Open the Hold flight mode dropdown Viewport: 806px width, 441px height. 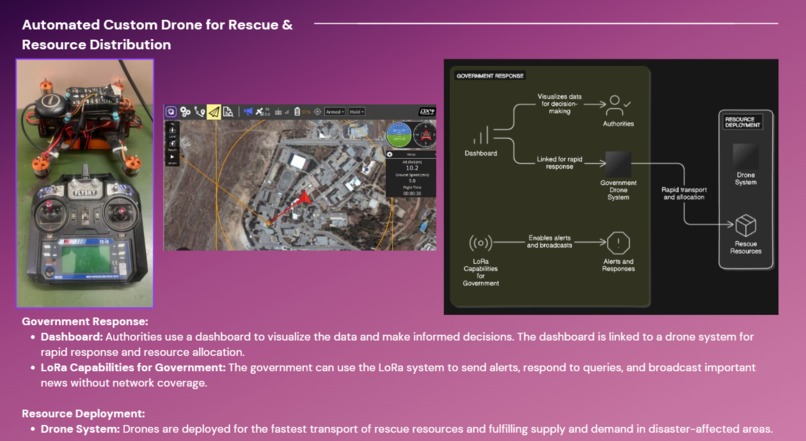coord(357,112)
